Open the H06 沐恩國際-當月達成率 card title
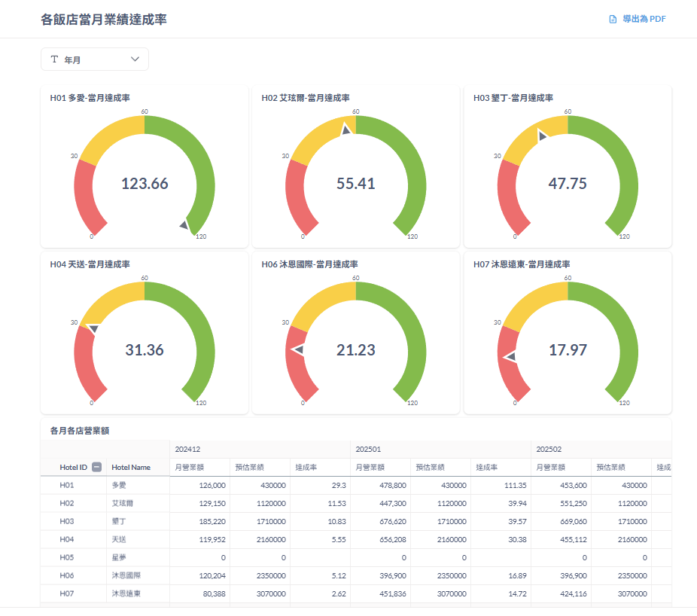Screen dimensions: 697x616 click(309, 264)
